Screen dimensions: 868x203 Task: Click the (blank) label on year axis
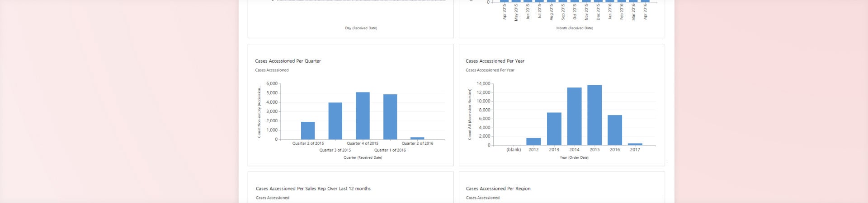point(514,150)
